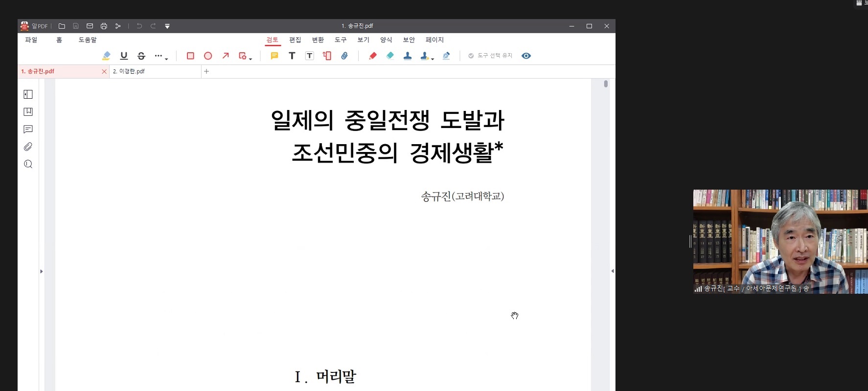Select the strikethrough annotation tool

tap(141, 56)
